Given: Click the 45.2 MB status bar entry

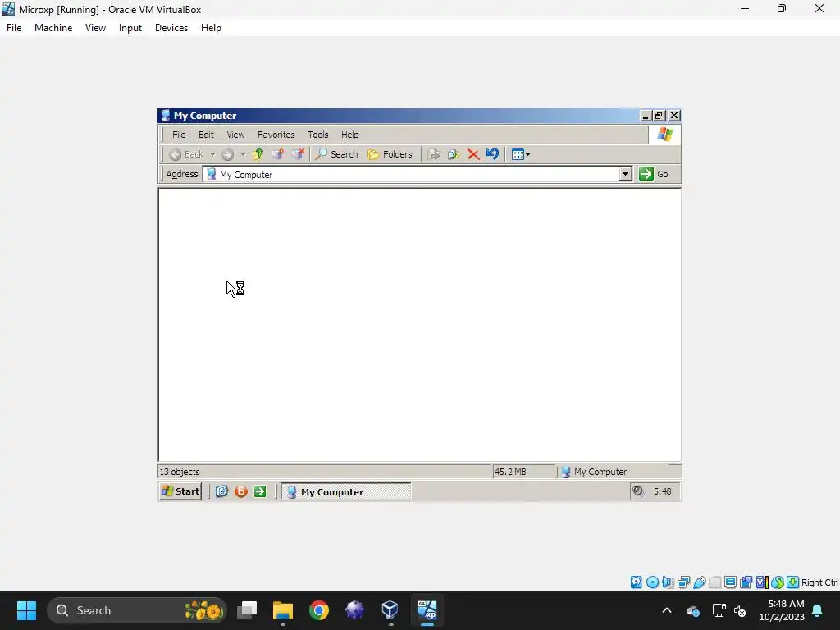Looking at the screenshot, I should coord(510,472).
